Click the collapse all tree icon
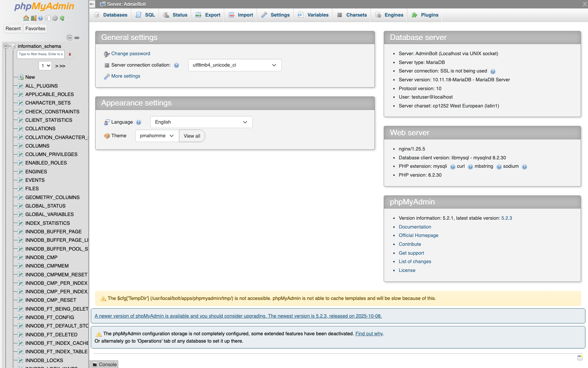The height and width of the screenshot is (368, 588). (x=69, y=38)
